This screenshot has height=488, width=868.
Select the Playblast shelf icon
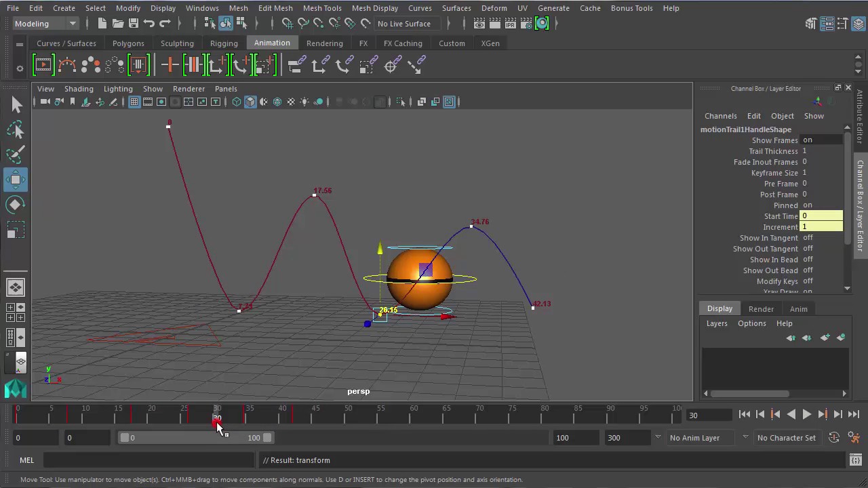click(43, 65)
